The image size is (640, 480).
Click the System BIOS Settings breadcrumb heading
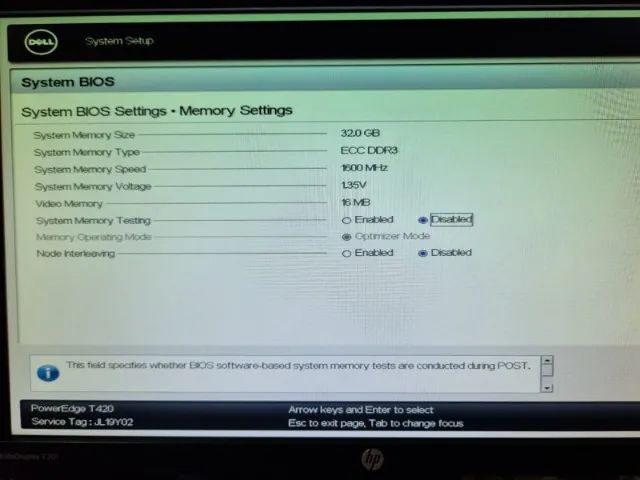[157, 110]
